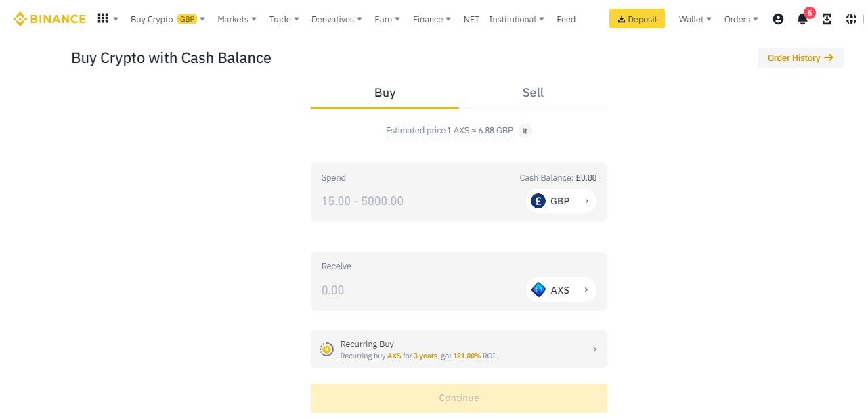Open the language globe icon
Screen dimensions: 868x418
point(851,19)
